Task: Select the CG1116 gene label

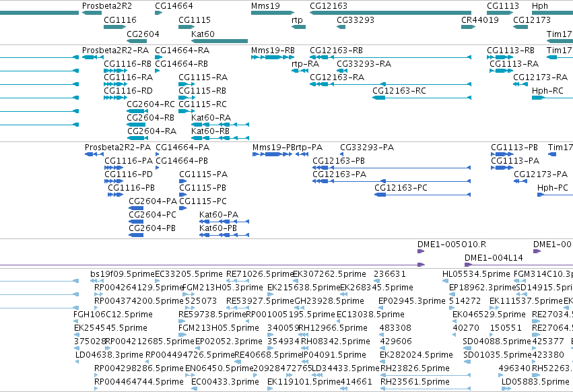Action: pyautogui.click(x=121, y=20)
